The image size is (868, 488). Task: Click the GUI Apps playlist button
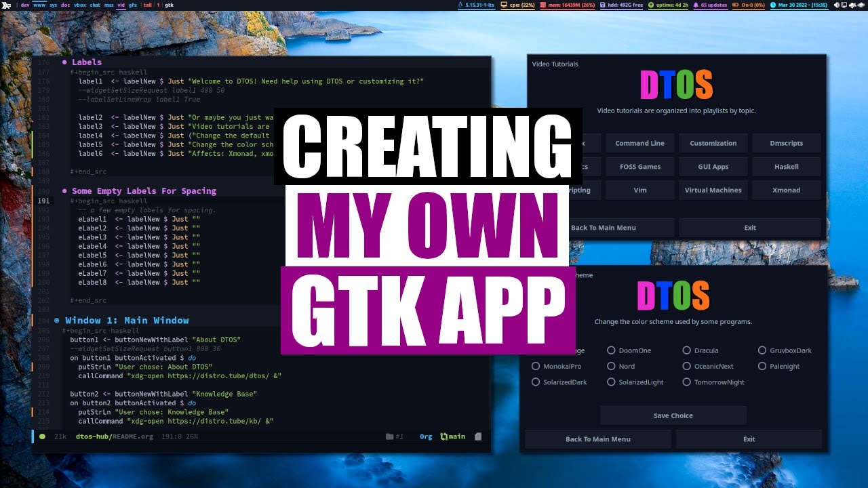tap(713, 167)
